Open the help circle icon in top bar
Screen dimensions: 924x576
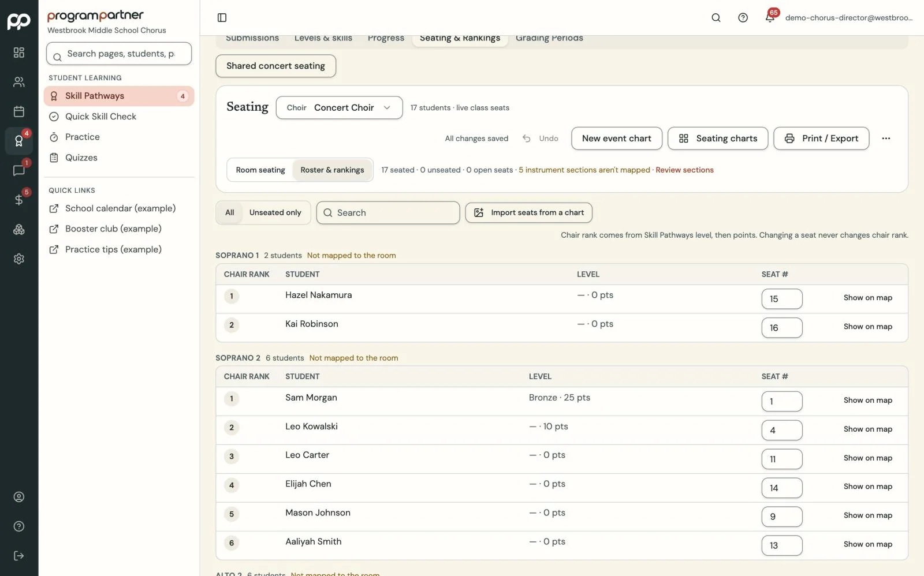tap(743, 18)
